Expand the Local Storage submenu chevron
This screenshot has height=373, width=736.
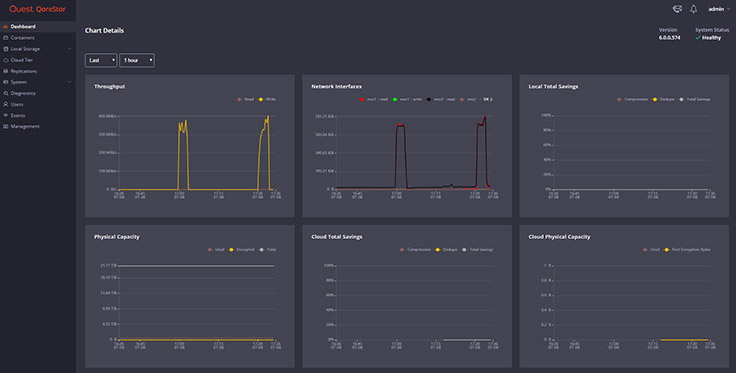click(x=69, y=49)
